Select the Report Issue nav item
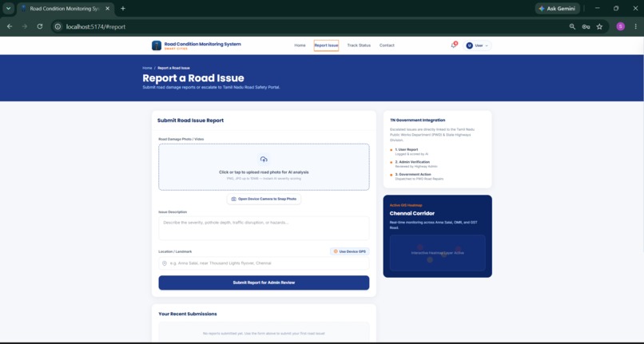Image resolution: width=644 pixels, height=344 pixels. pos(327,45)
